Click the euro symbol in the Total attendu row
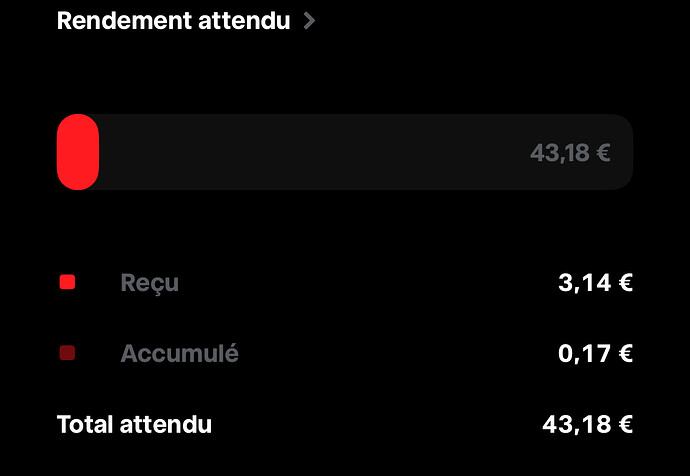The width and height of the screenshot is (690, 476). (625, 425)
